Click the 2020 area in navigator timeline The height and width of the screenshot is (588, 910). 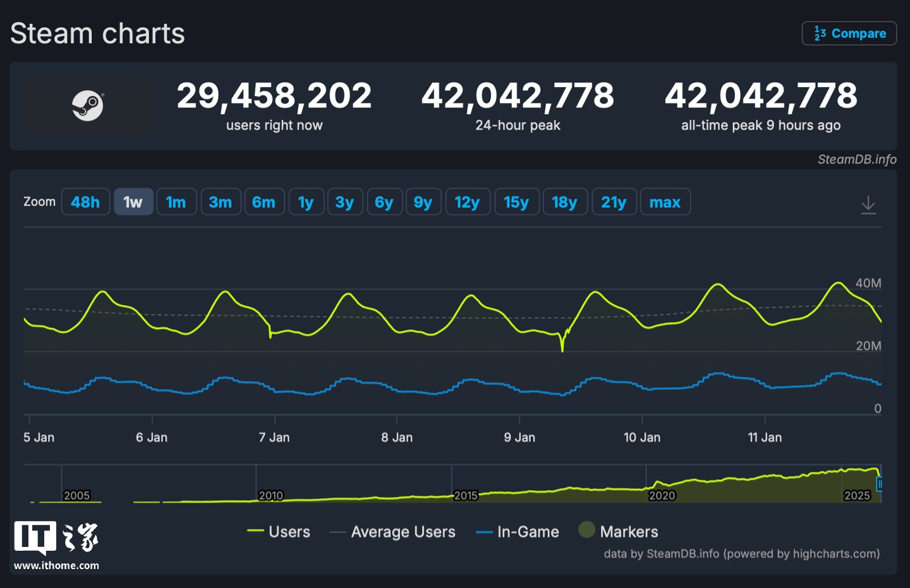pyautogui.click(x=662, y=495)
